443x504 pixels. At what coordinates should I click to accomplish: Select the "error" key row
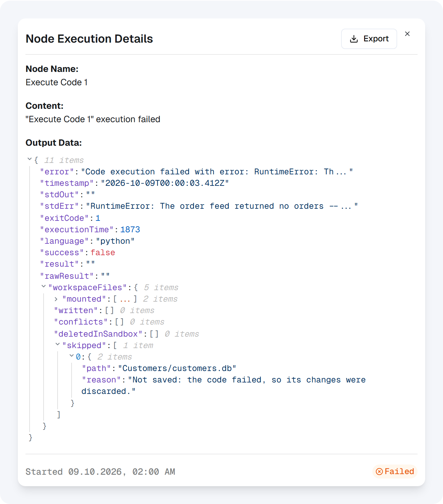pos(196,172)
